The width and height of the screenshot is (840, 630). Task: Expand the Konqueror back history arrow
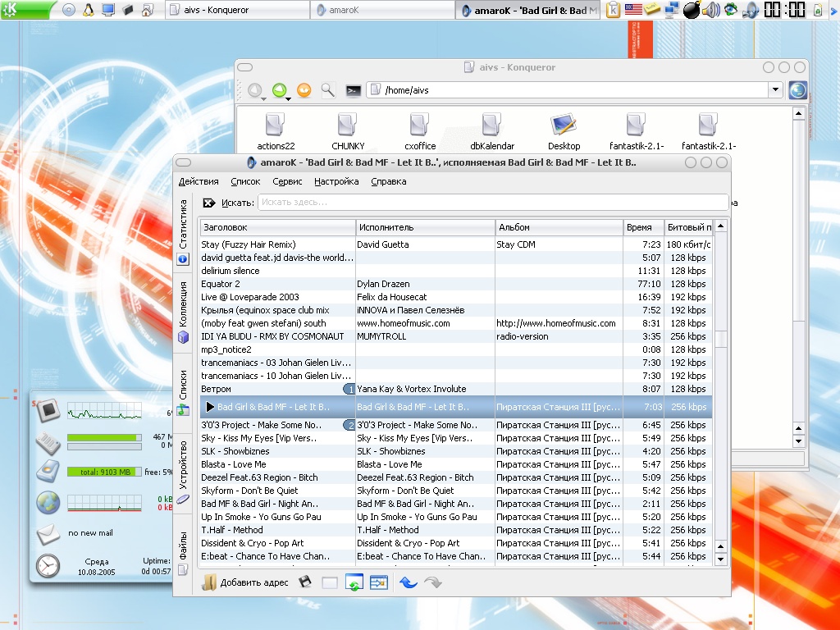click(263, 99)
